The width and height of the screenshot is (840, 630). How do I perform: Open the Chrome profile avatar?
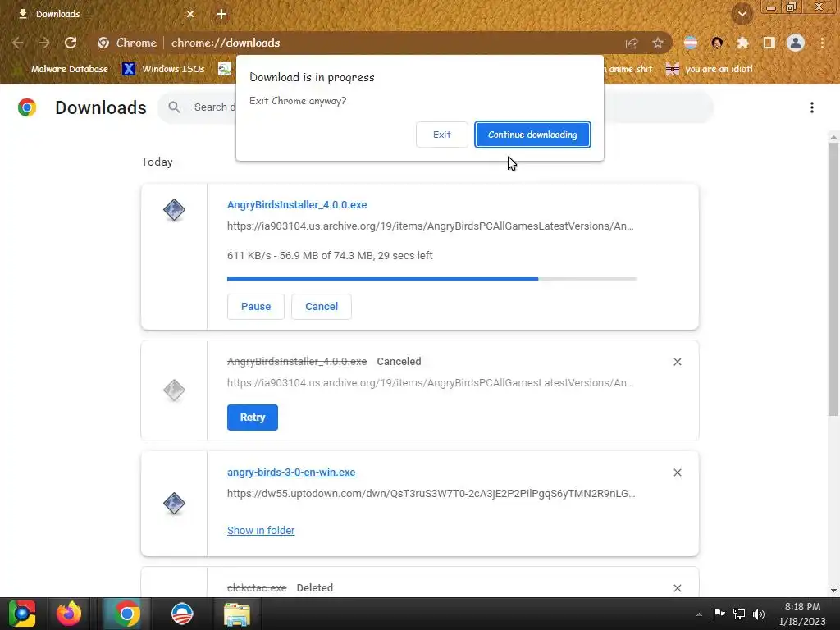coord(796,43)
